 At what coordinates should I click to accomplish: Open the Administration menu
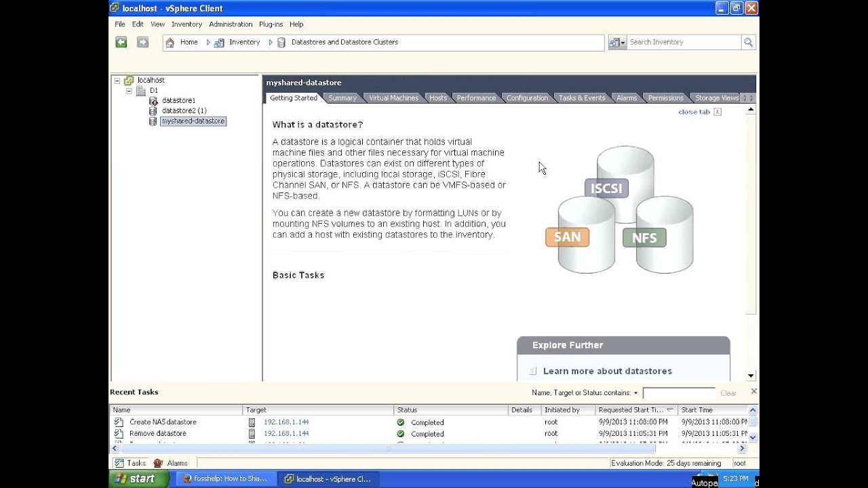[231, 24]
